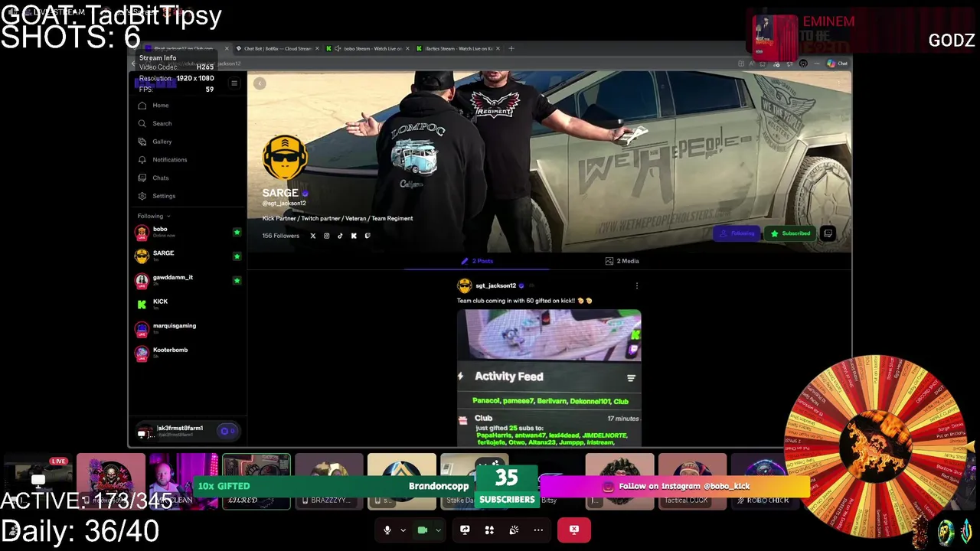Toggle the Following button on profile
The height and width of the screenshot is (551, 980).
point(737,233)
